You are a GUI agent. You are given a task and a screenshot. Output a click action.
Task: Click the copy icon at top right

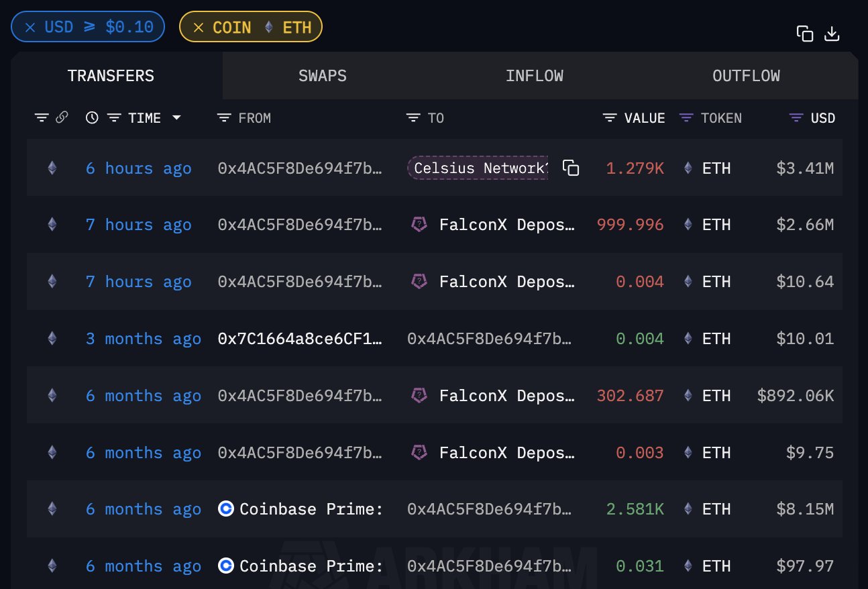click(x=805, y=34)
